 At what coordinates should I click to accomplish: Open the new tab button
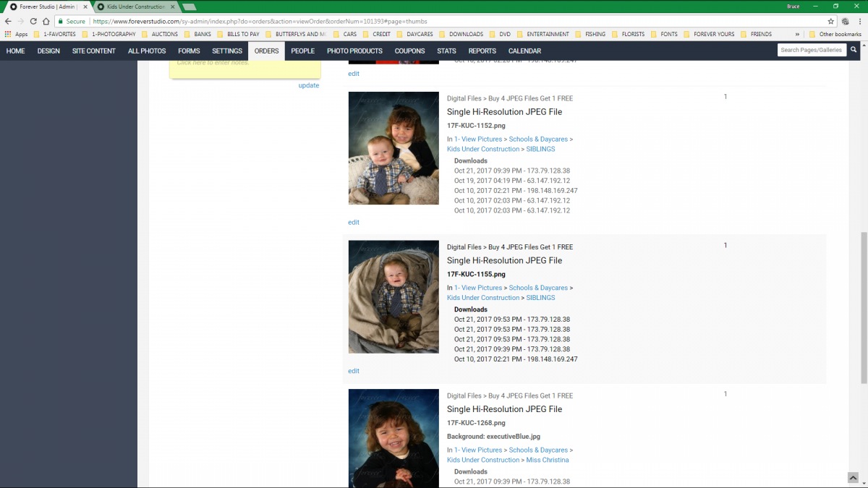pos(190,7)
